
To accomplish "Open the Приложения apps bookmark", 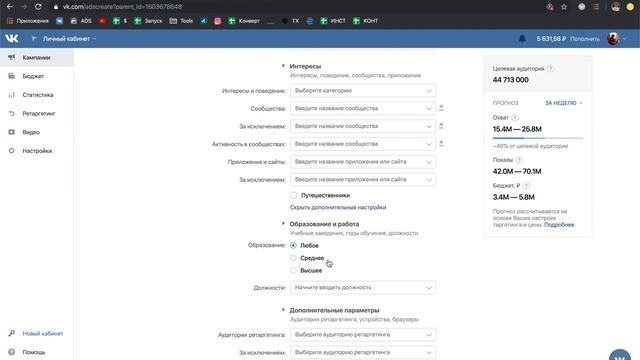I will (28, 21).
